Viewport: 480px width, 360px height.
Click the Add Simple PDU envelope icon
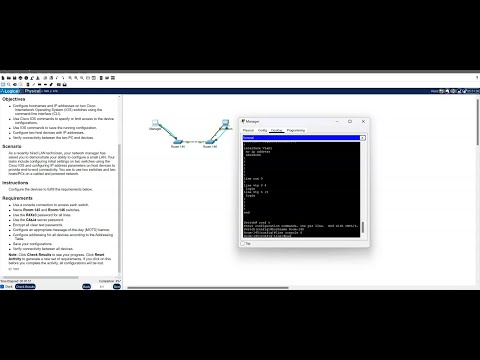(x=59, y=84)
